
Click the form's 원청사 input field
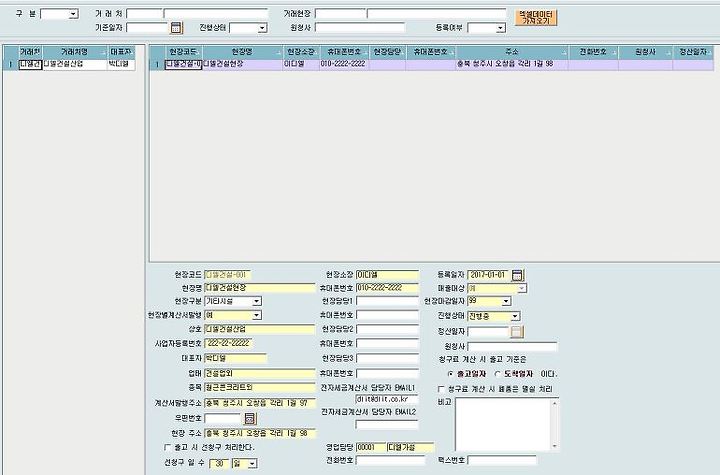(512, 346)
